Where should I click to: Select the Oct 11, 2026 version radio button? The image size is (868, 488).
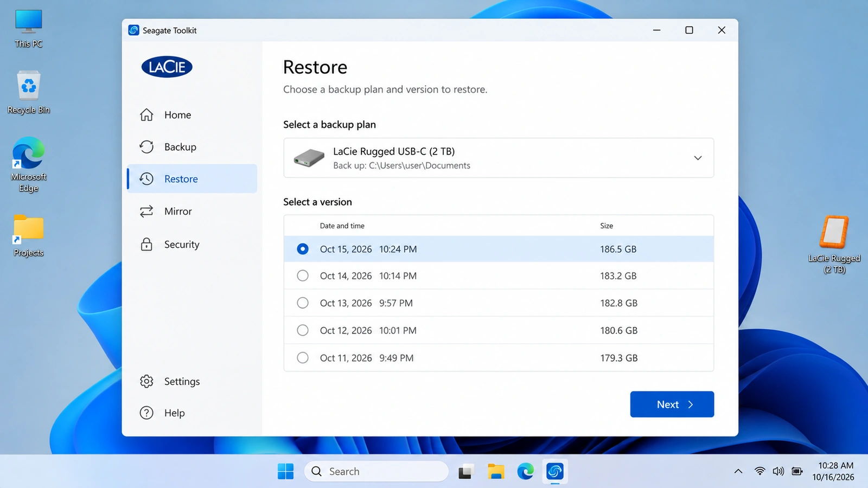click(x=303, y=358)
